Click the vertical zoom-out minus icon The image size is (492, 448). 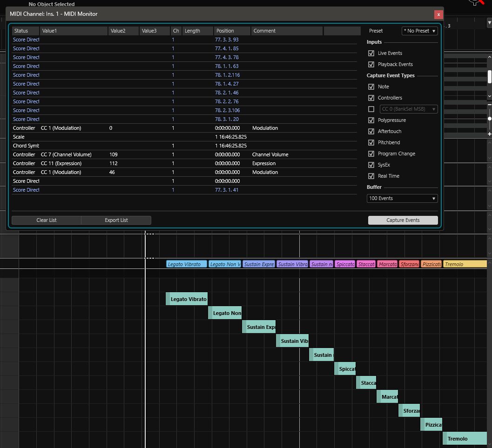489,105
